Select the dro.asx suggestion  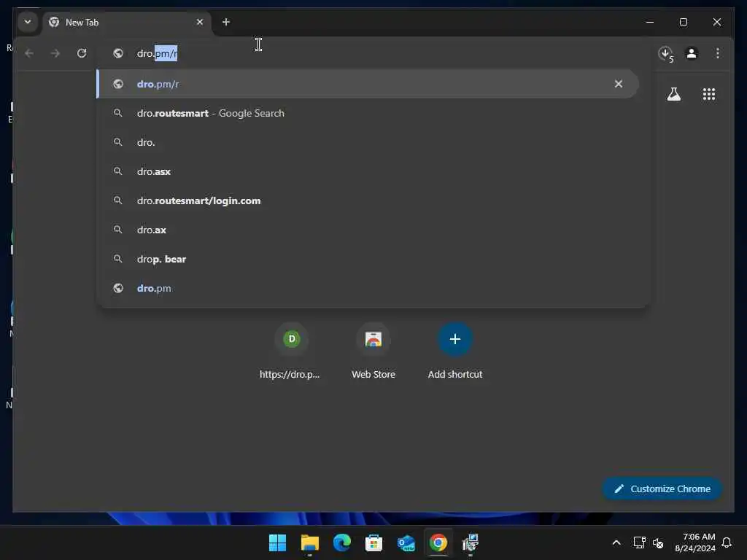(367, 171)
